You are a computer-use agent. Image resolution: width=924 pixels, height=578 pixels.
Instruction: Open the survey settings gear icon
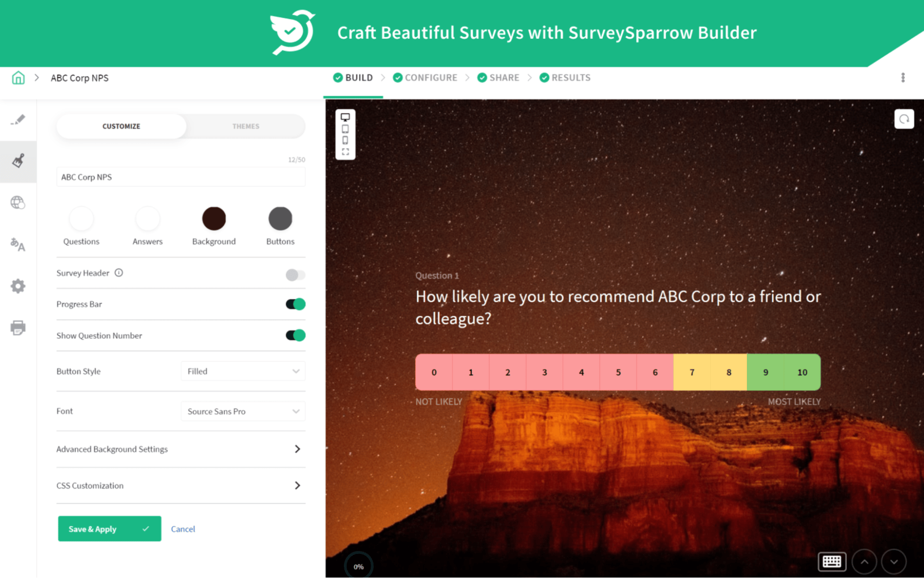click(18, 286)
